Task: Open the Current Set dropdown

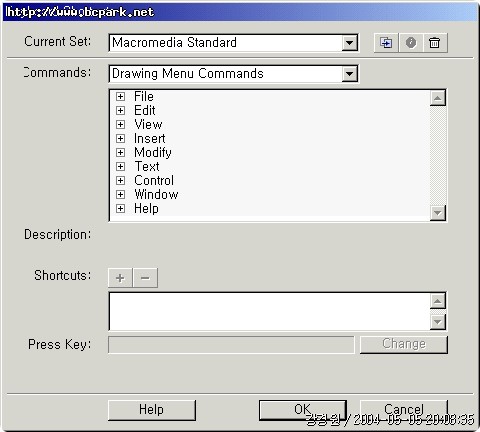Action: point(349,43)
